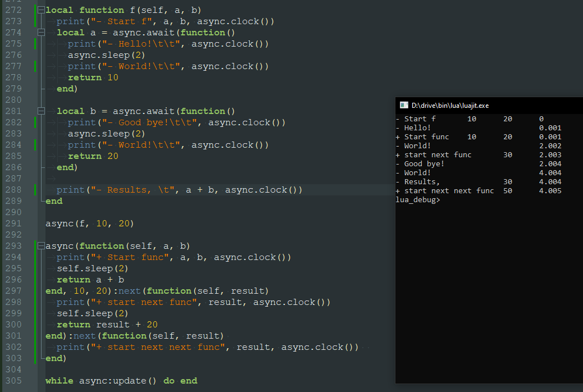Click print "+ start next next func" line

207,347
